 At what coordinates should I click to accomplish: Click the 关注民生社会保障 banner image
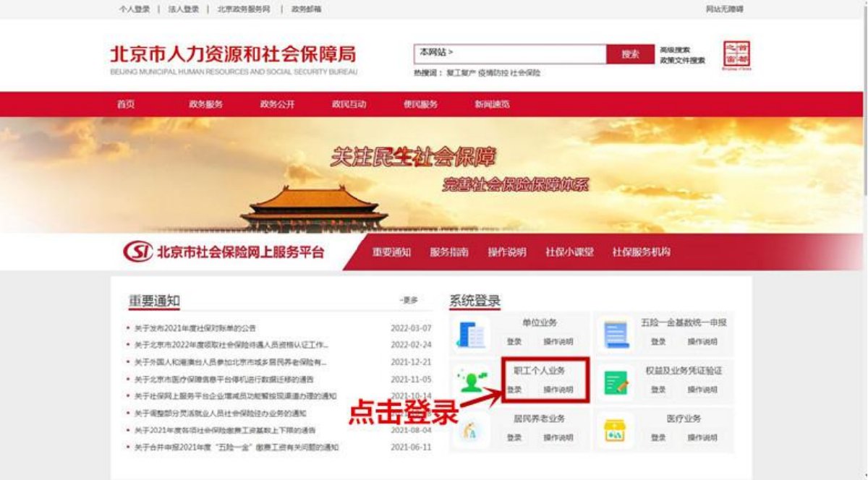432,175
